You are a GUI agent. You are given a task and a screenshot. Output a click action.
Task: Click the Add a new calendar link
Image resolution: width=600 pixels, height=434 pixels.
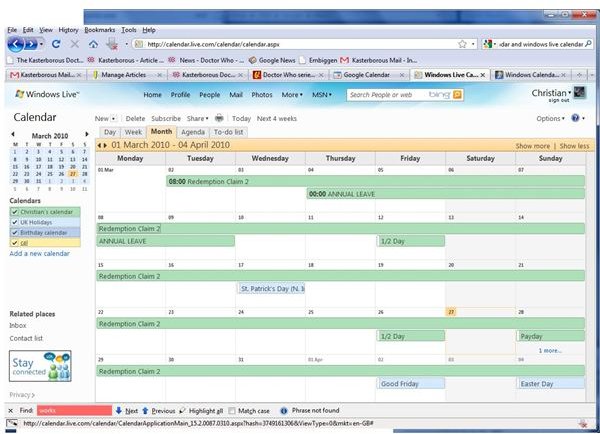click(39, 253)
